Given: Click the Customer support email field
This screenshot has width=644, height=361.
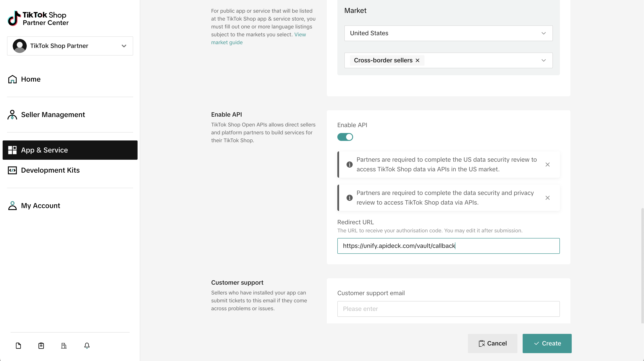Looking at the screenshot, I should [448, 309].
